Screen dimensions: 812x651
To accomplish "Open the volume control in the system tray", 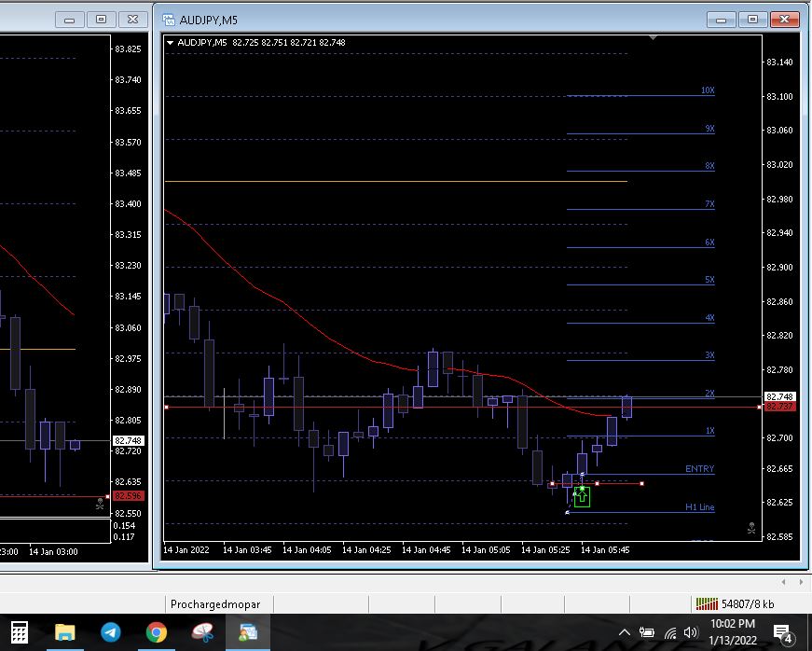I will click(x=691, y=633).
